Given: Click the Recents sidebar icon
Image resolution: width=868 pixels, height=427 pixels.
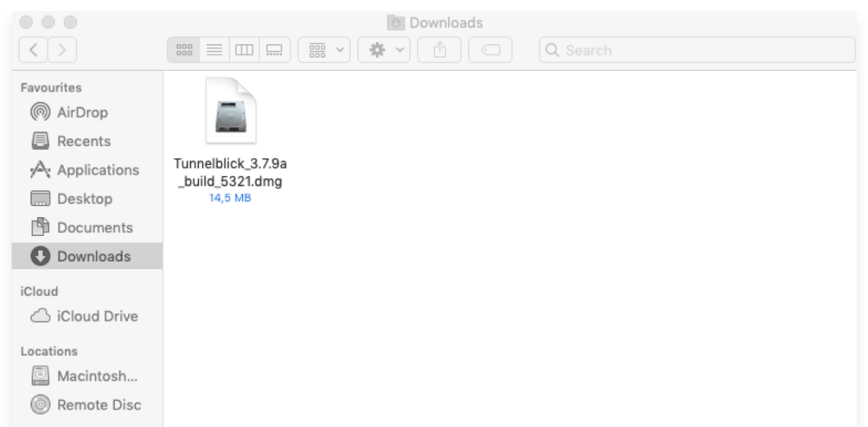Looking at the screenshot, I should 41,141.
